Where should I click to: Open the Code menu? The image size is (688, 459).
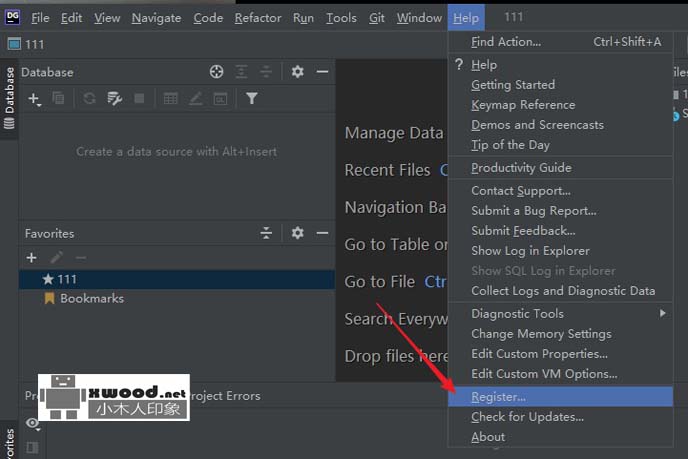point(208,18)
